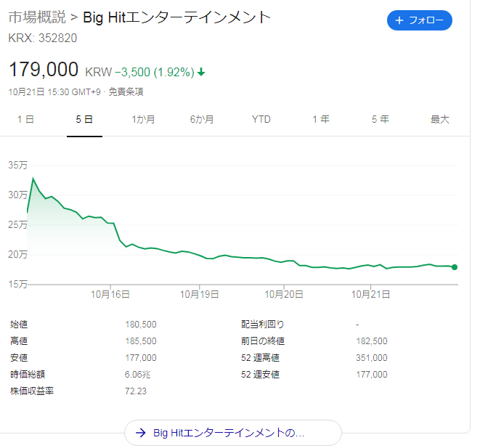Click the 安値 label
480x448 pixels.
pos(19,357)
